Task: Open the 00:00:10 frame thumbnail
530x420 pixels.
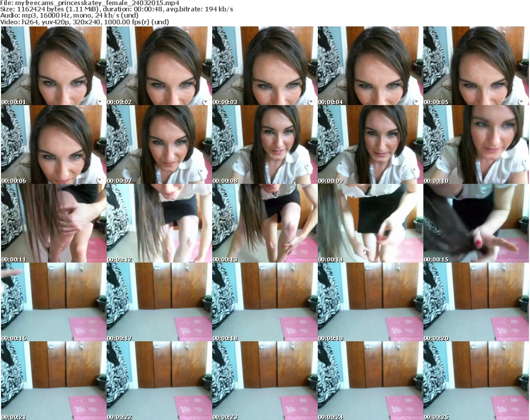Action: pos(476,144)
